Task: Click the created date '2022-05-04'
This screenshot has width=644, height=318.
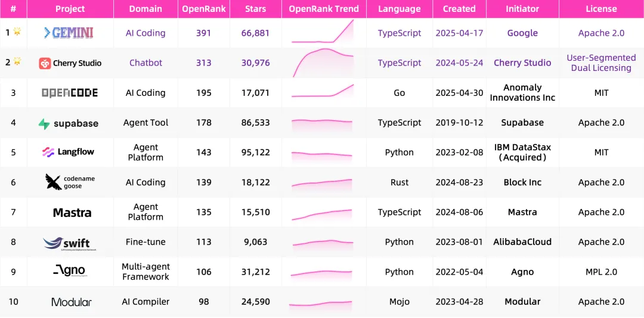Action: (459, 272)
